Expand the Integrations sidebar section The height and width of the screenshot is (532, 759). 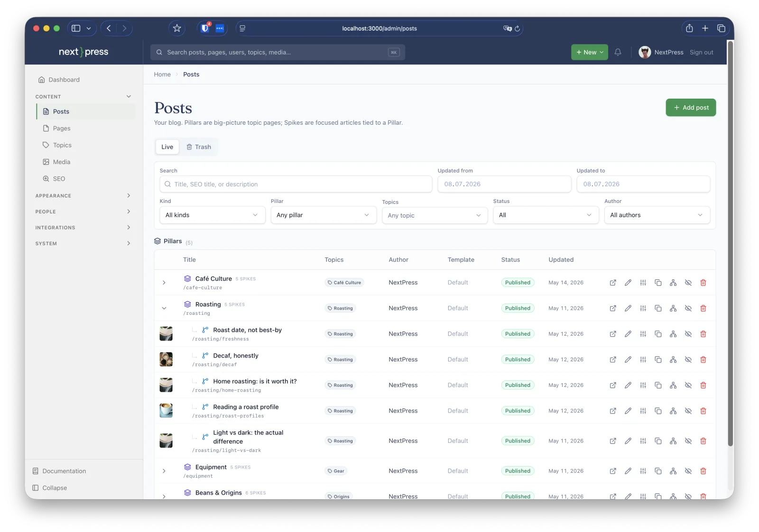(83, 228)
